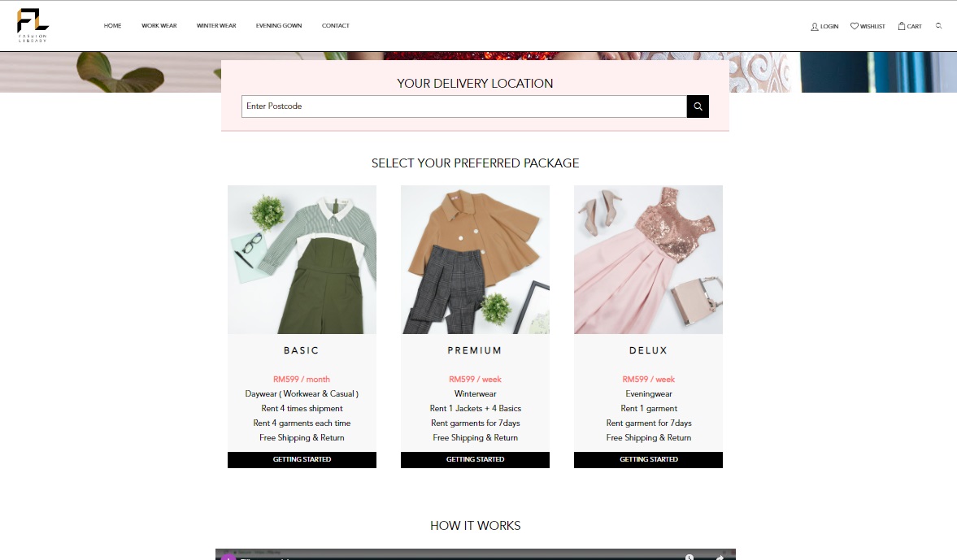Screen dimensions: 957x560
Task: Open the Wishlist heart icon
Action: point(855,26)
